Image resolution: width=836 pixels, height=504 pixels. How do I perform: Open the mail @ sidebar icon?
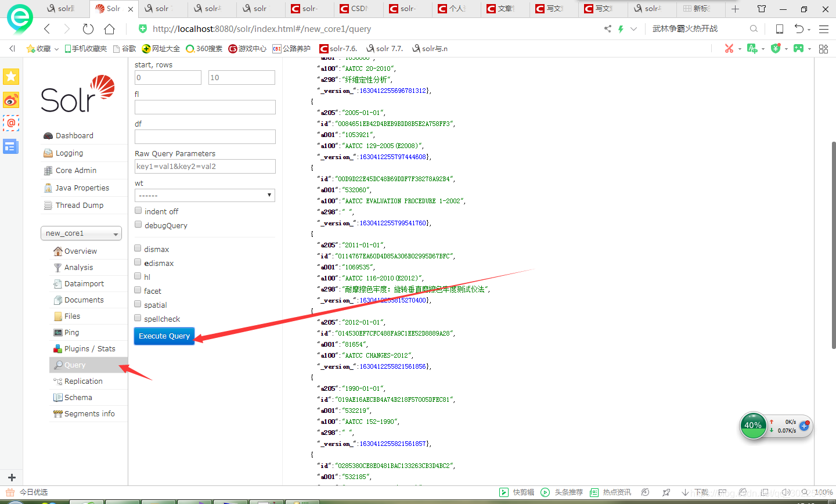(11, 123)
